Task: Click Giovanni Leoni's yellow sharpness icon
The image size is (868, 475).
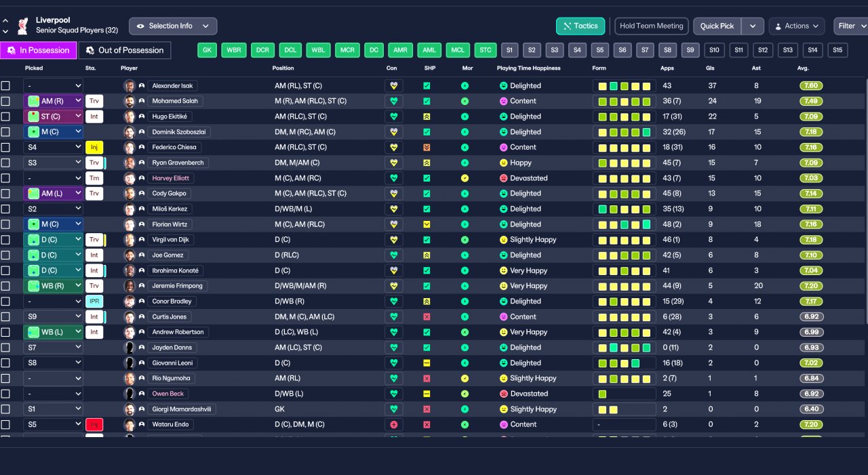Action: 427,363
